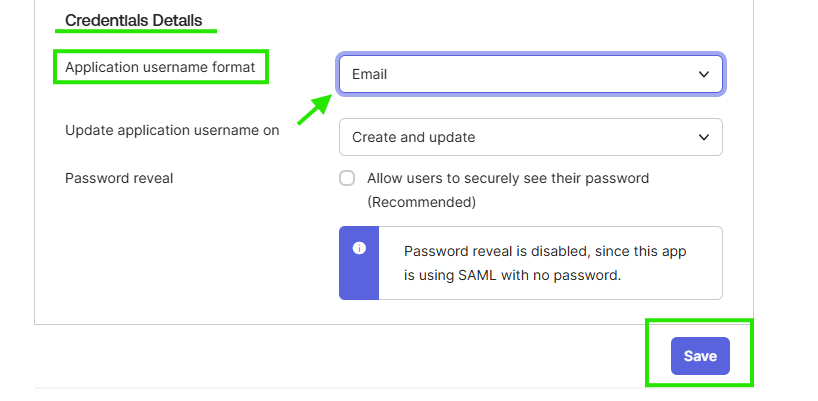
Task: Click the 'Application username format' label
Action: click(161, 67)
